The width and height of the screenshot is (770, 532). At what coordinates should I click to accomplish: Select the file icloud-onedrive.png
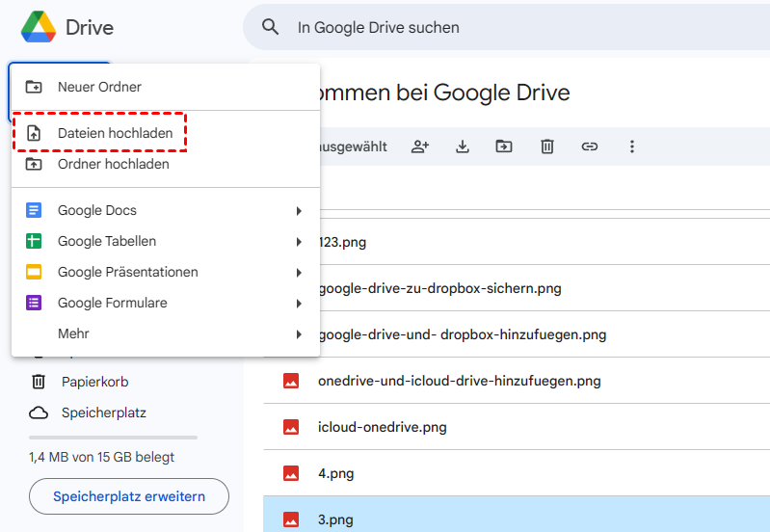click(382, 427)
